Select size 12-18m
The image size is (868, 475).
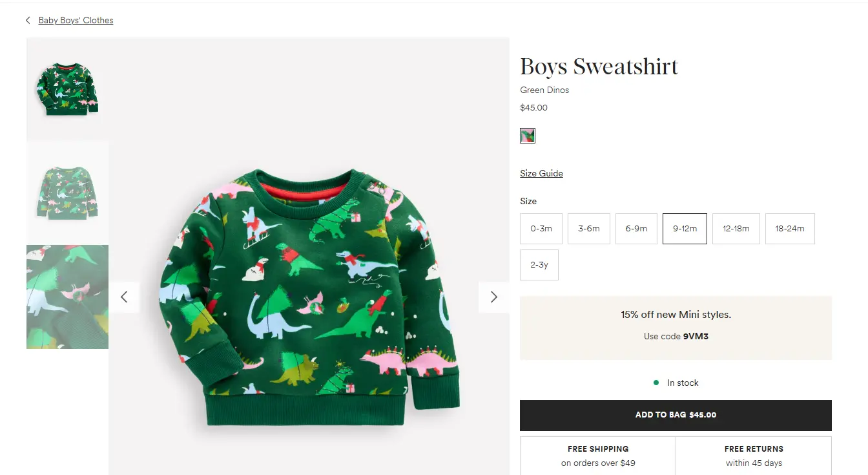[x=736, y=228]
